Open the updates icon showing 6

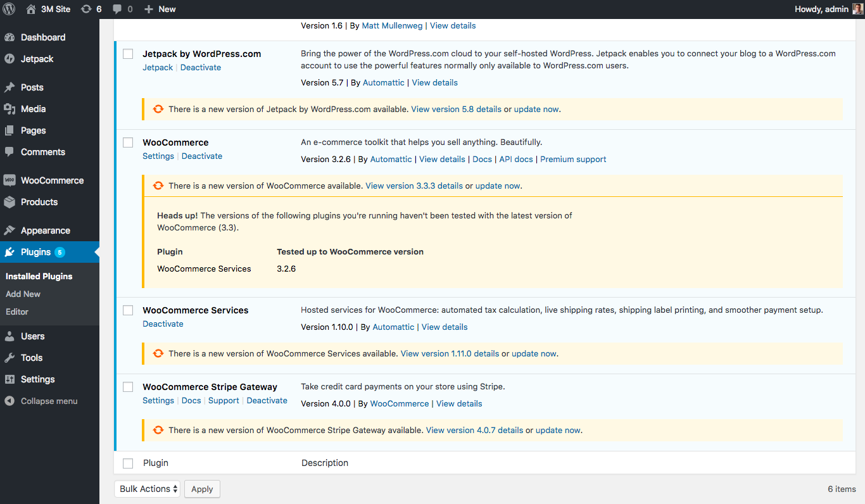pyautogui.click(x=86, y=9)
